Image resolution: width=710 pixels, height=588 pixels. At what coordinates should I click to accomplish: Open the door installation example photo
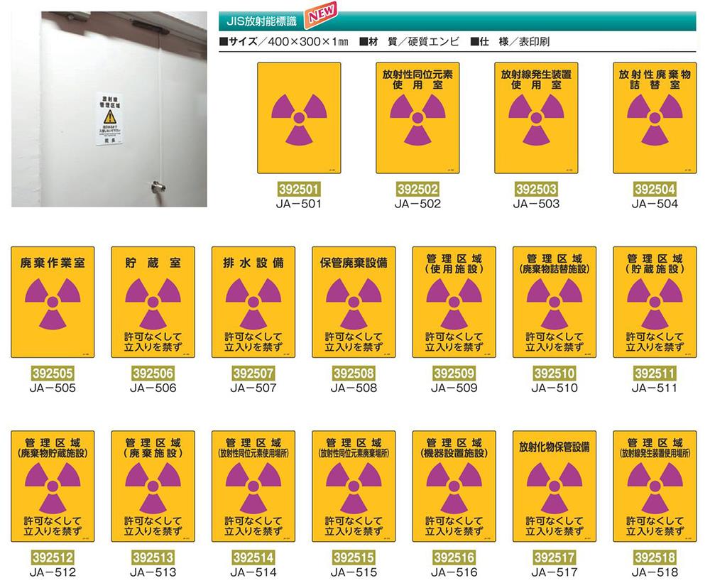[109, 108]
